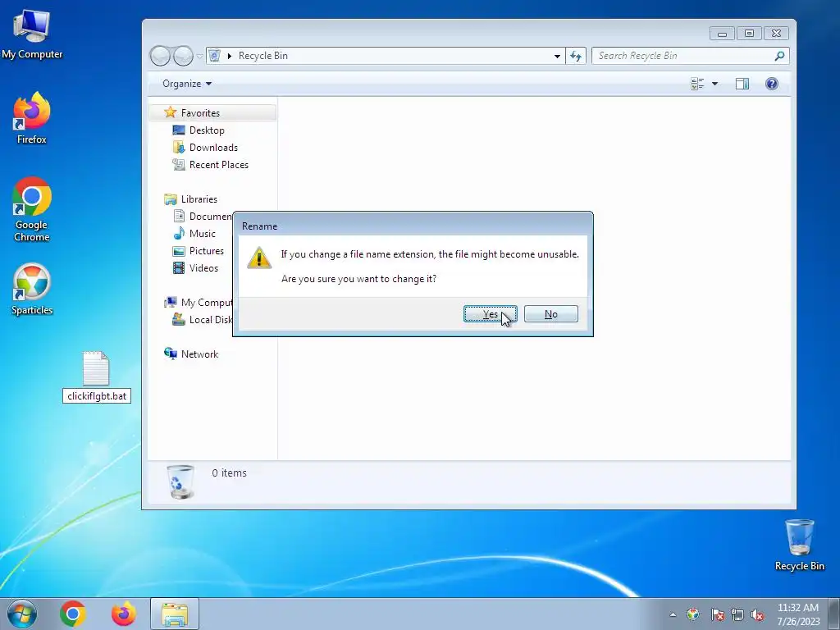Select clickiflgbt.bat file icon on desktop
840x630 pixels.
pos(96,368)
